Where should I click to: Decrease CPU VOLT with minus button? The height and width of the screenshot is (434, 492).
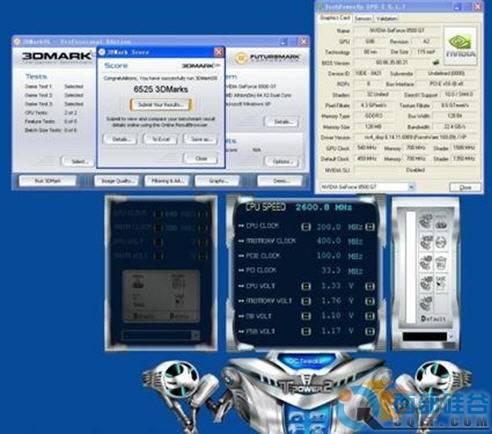pos(306,286)
